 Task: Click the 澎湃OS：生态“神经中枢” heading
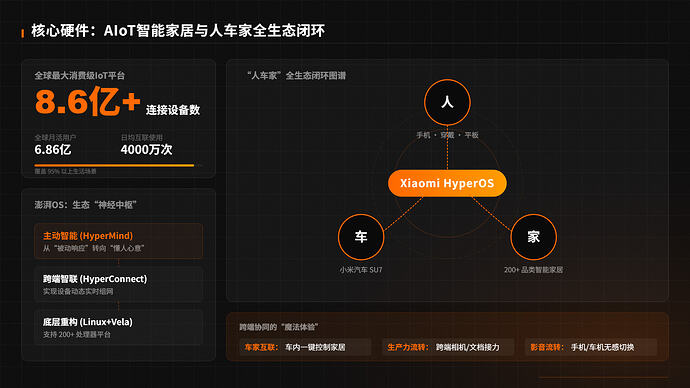click(85, 205)
